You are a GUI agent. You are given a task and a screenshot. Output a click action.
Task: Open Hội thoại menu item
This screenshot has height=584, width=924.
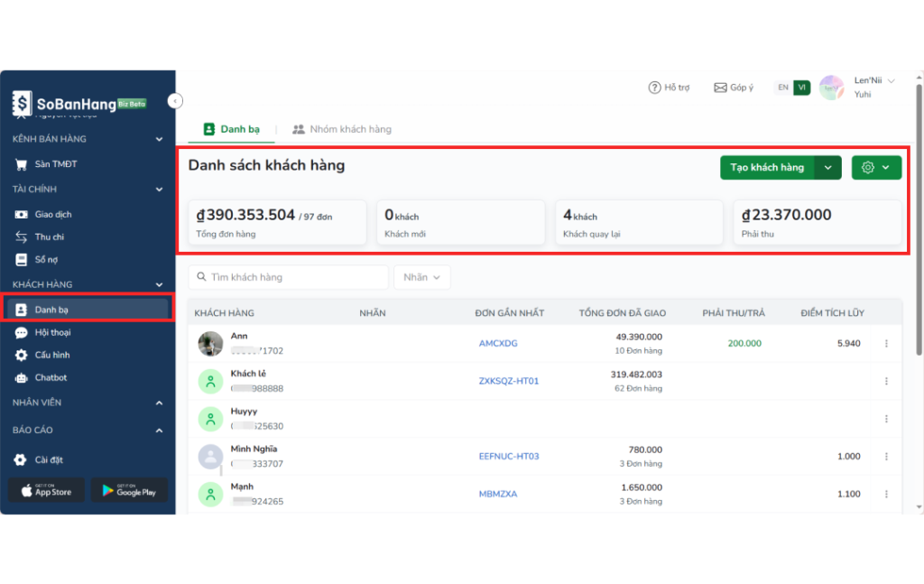click(88, 332)
